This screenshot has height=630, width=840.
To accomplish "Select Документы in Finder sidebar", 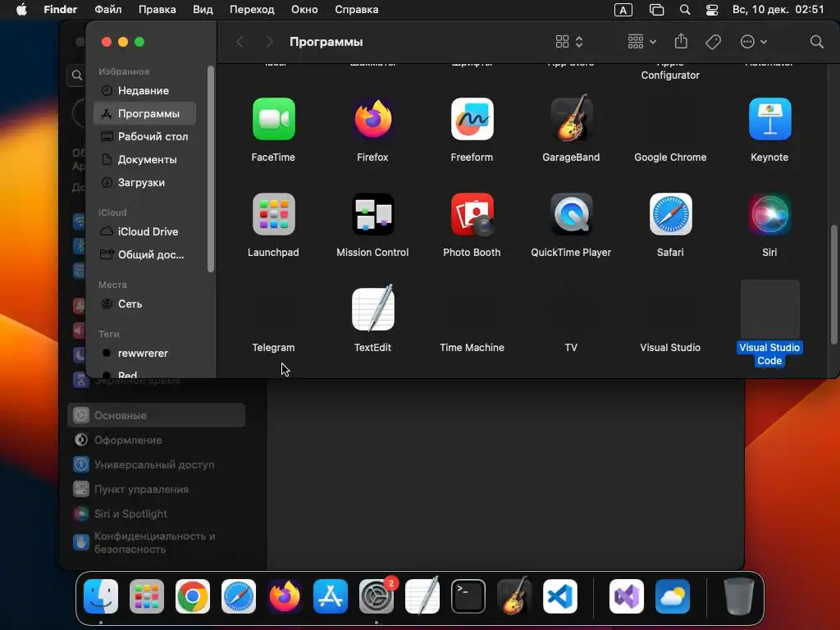I will tap(144, 160).
